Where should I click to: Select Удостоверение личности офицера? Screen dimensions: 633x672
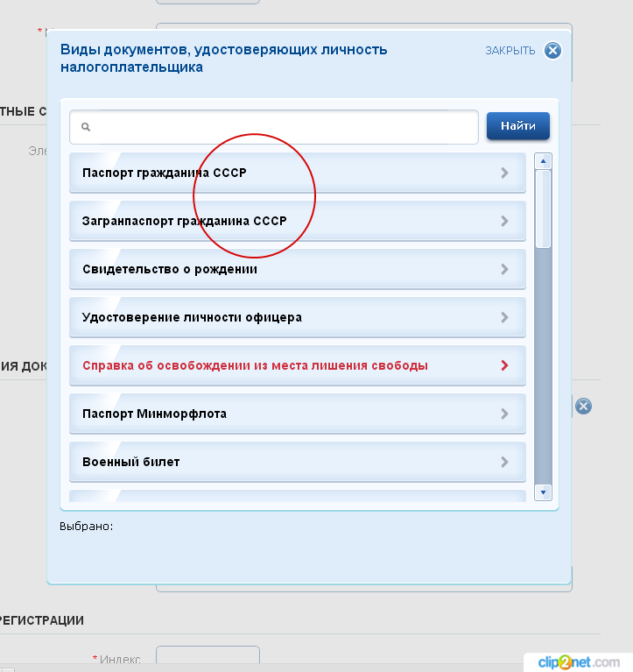pos(297,317)
